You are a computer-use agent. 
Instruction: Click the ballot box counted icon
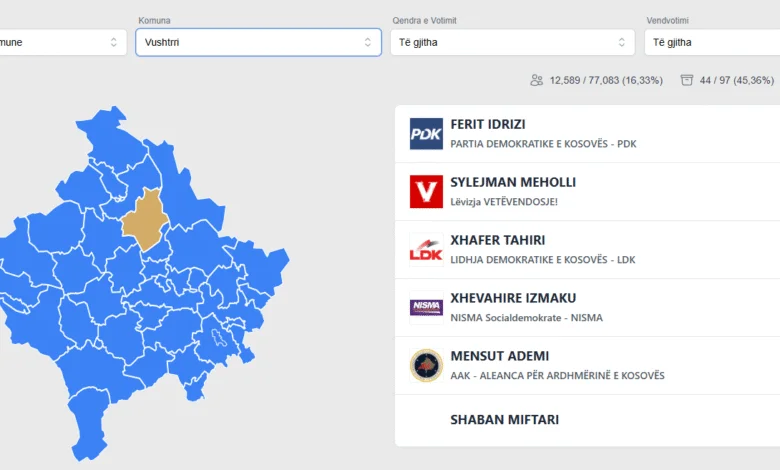coord(687,80)
